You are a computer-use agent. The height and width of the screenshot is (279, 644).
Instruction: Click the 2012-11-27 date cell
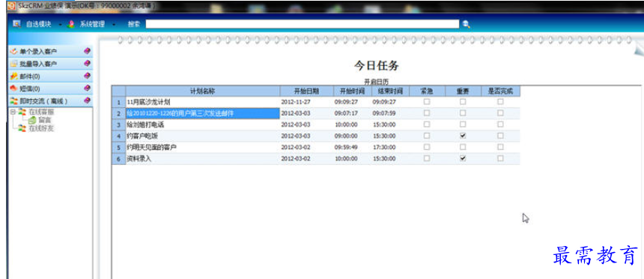306,102
